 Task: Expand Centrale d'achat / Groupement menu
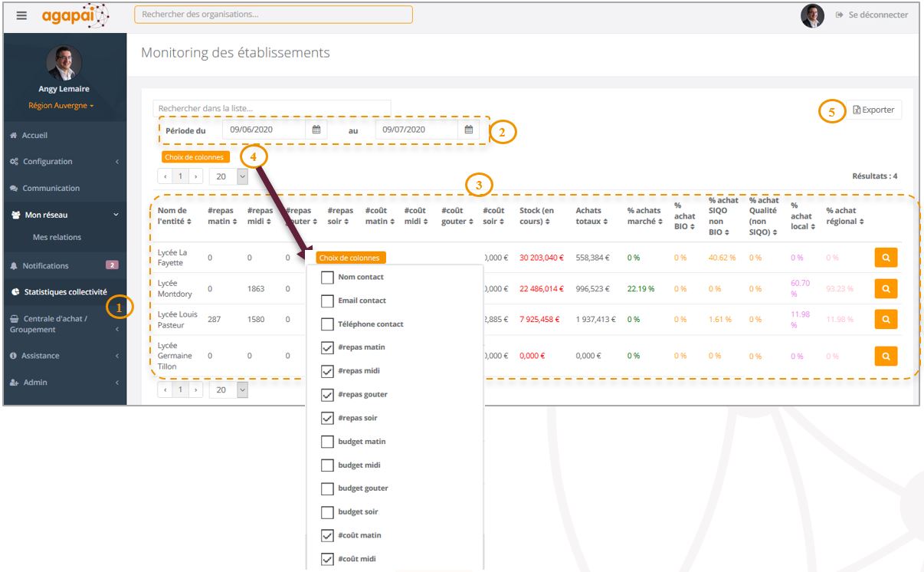click(x=64, y=324)
